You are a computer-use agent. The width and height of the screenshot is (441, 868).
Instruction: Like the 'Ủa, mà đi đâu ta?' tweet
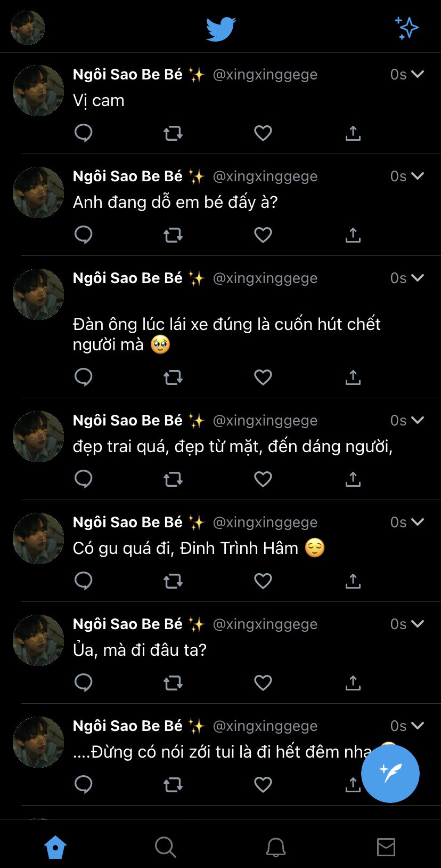(x=263, y=682)
